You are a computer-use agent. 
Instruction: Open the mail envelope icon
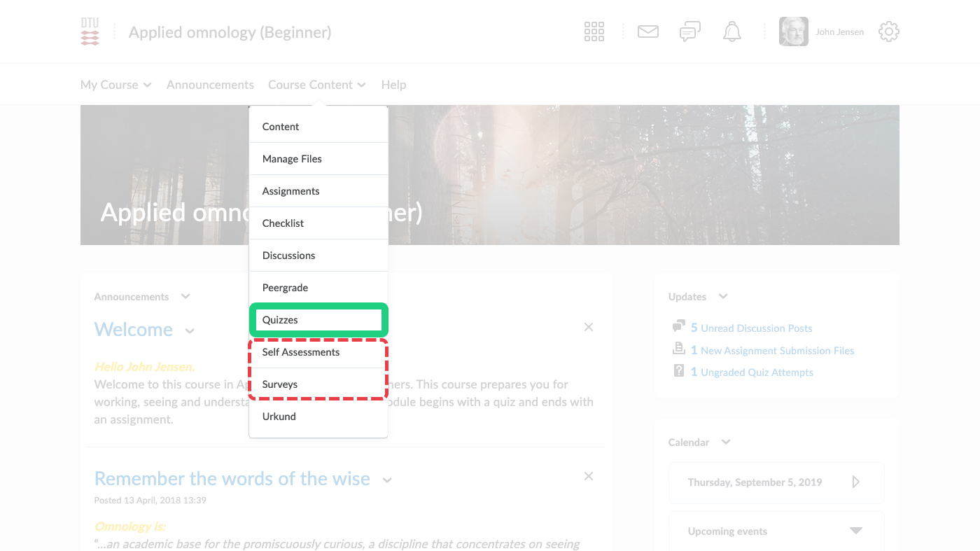(647, 32)
